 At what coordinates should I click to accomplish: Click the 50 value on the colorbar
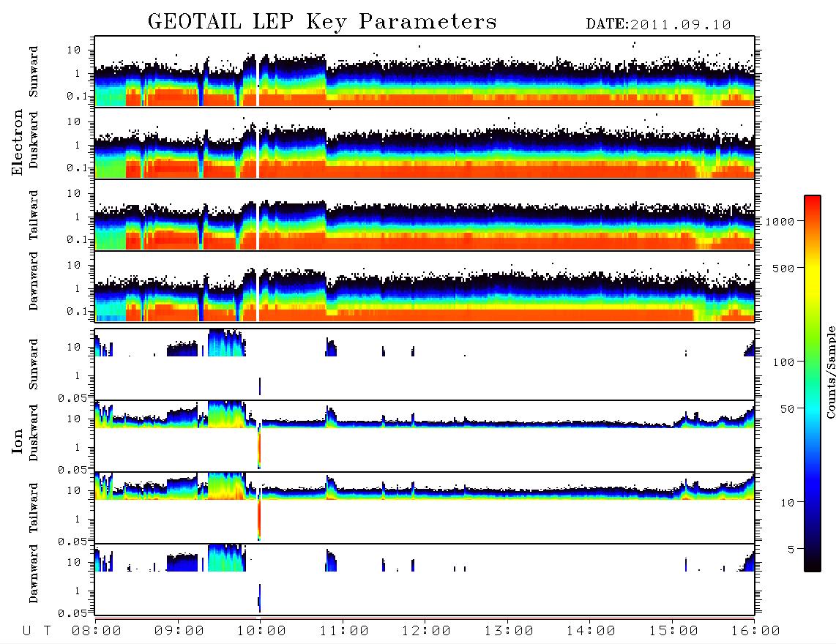[x=788, y=409]
